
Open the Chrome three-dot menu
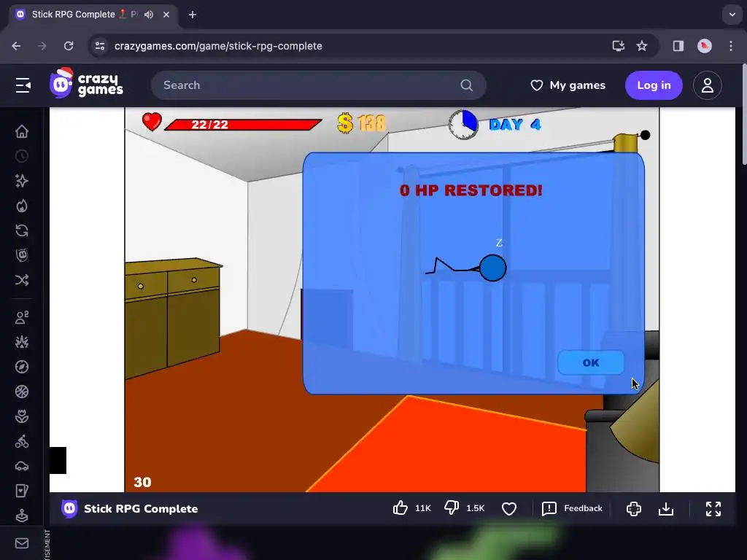pos(731,46)
